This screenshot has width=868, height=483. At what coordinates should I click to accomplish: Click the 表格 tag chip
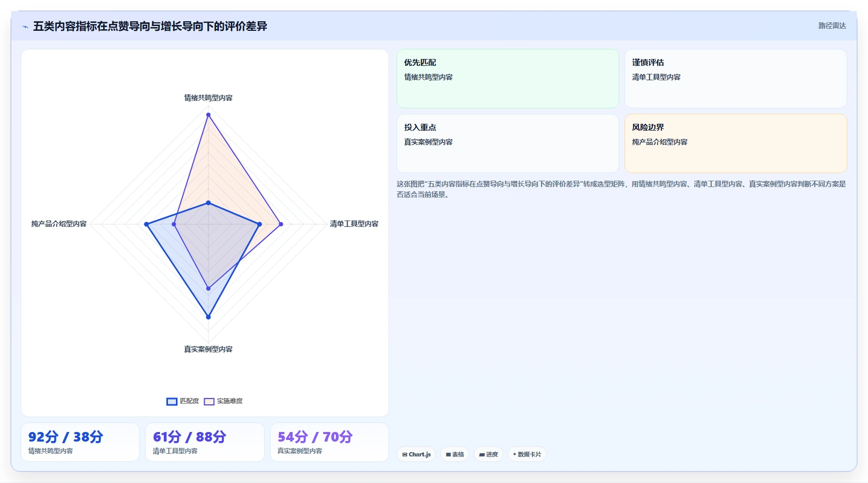click(x=455, y=454)
